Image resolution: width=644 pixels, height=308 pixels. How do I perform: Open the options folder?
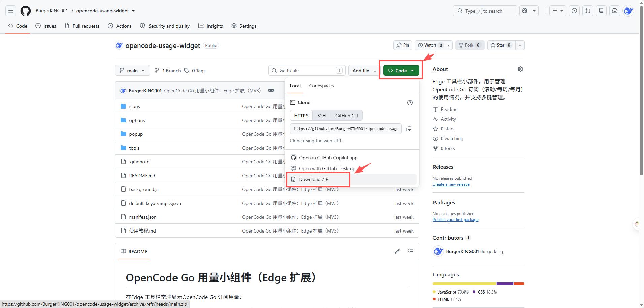pos(137,120)
